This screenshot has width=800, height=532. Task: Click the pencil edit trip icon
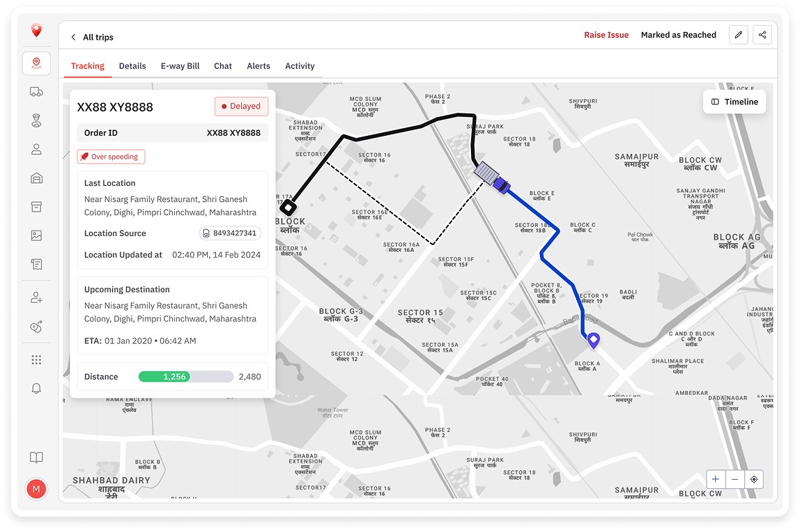pos(738,35)
